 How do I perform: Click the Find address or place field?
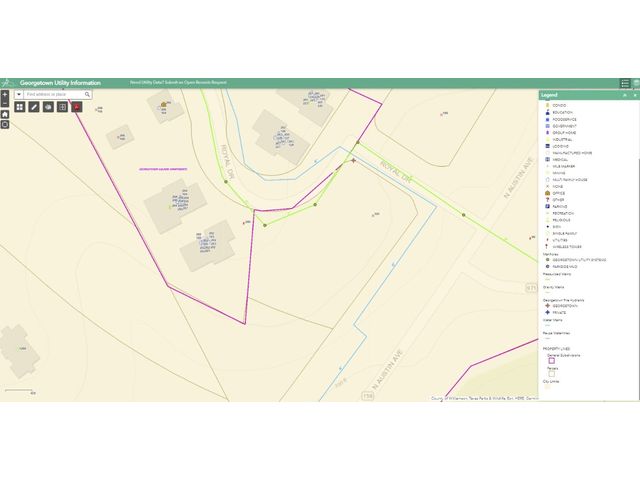[53, 94]
